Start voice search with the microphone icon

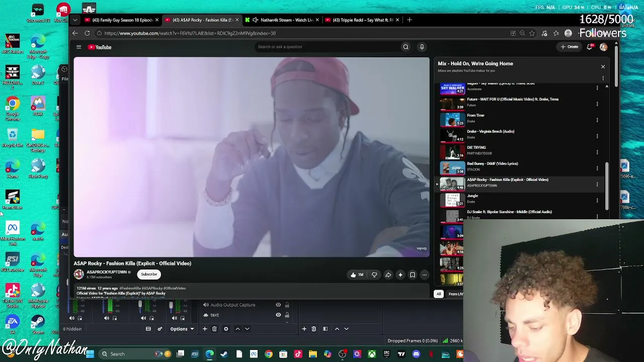click(x=422, y=47)
